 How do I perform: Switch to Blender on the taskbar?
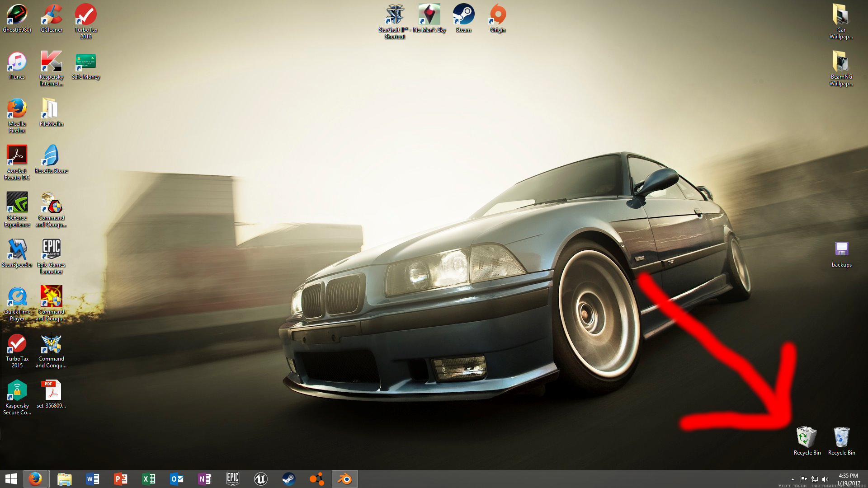coord(345,479)
